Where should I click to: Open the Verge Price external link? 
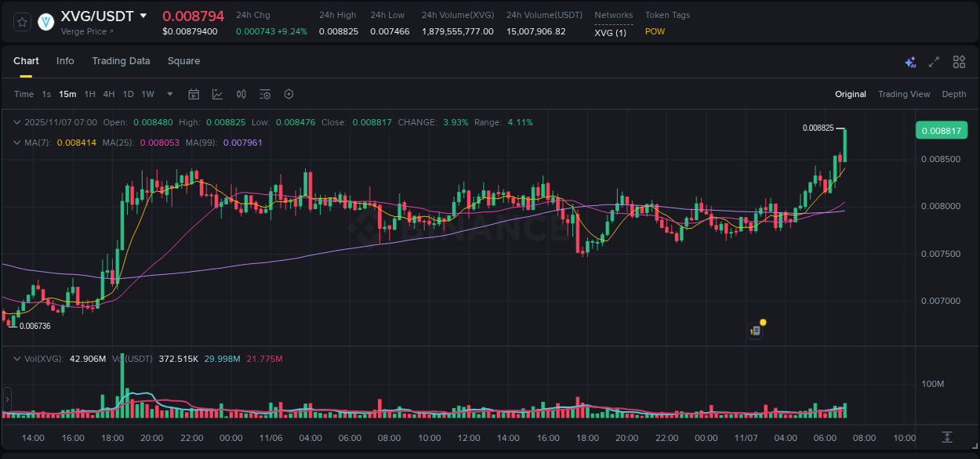pyautogui.click(x=86, y=31)
